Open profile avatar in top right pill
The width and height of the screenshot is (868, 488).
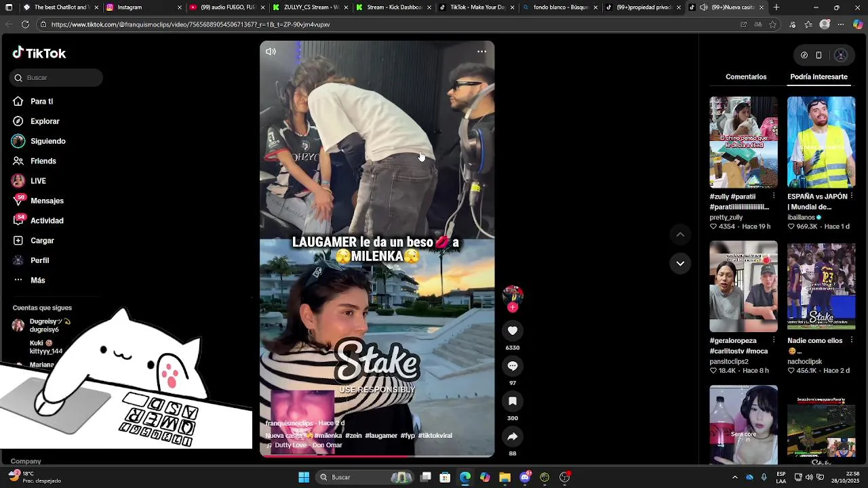[841, 56]
